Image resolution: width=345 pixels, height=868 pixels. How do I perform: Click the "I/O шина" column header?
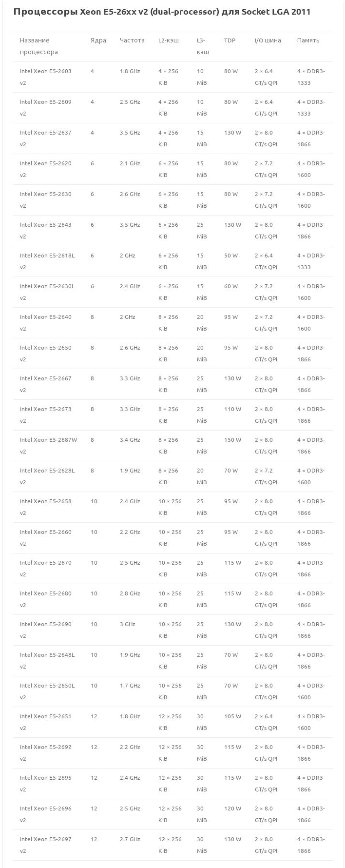[x=268, y=40]
